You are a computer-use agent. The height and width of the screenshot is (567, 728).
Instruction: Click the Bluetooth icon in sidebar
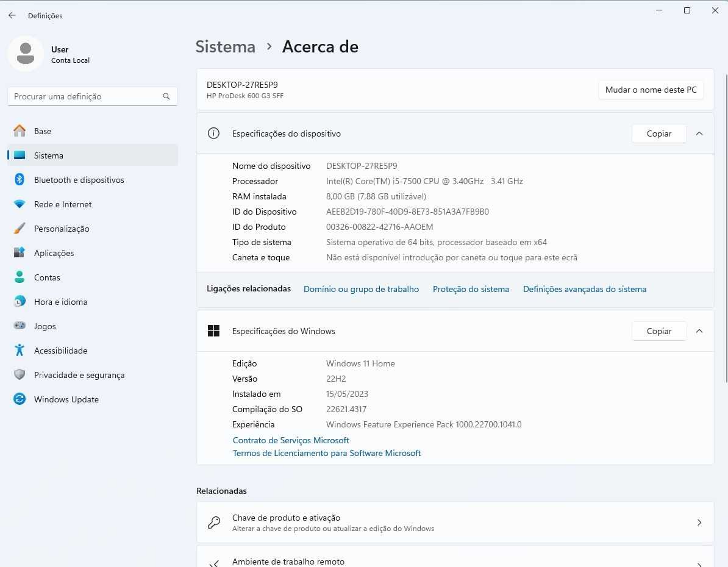(x=20, y=179)
